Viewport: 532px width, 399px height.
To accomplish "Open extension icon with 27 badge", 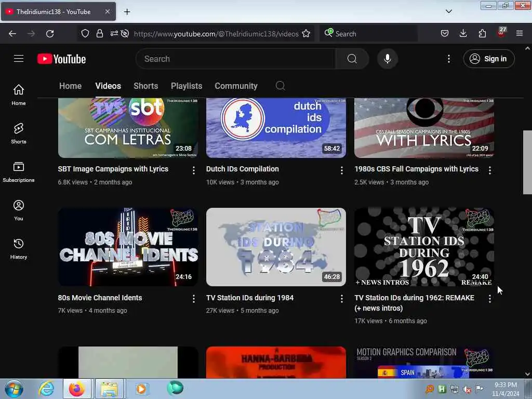I will (x=501, y=33).
